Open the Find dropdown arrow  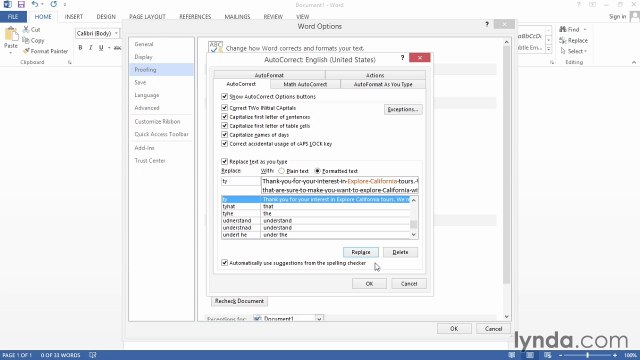[x=584, y=29]
